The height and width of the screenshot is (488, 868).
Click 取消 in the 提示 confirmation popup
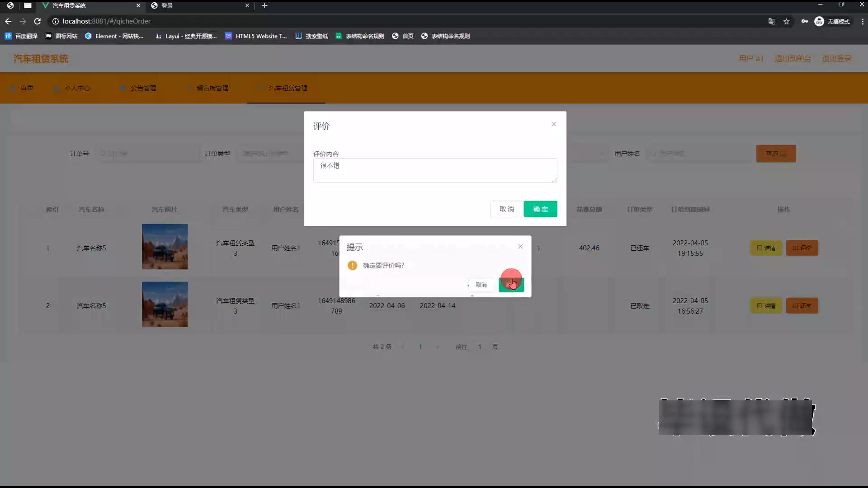pyautogui.click(x=481, y=285)
